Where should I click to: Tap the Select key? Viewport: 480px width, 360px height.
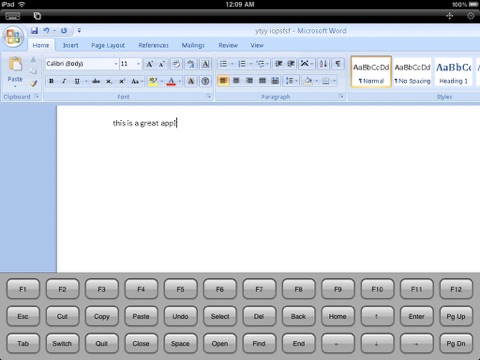[x=220, y=316]
